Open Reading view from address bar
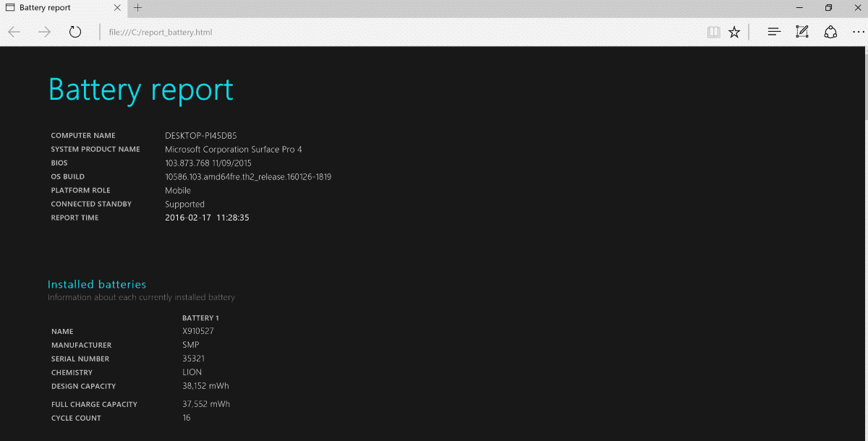868x441 pixels. tap(713, 32)
